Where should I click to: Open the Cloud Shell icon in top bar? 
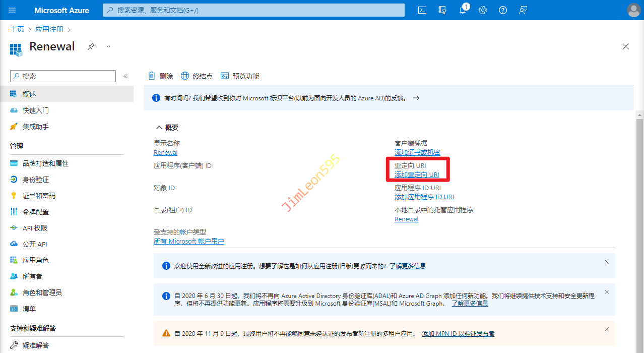pyautogui.click(x=422, y=10)
